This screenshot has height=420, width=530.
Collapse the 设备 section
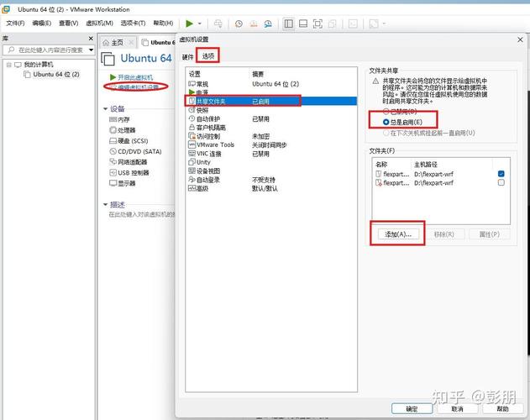click(x=105, y=109)
